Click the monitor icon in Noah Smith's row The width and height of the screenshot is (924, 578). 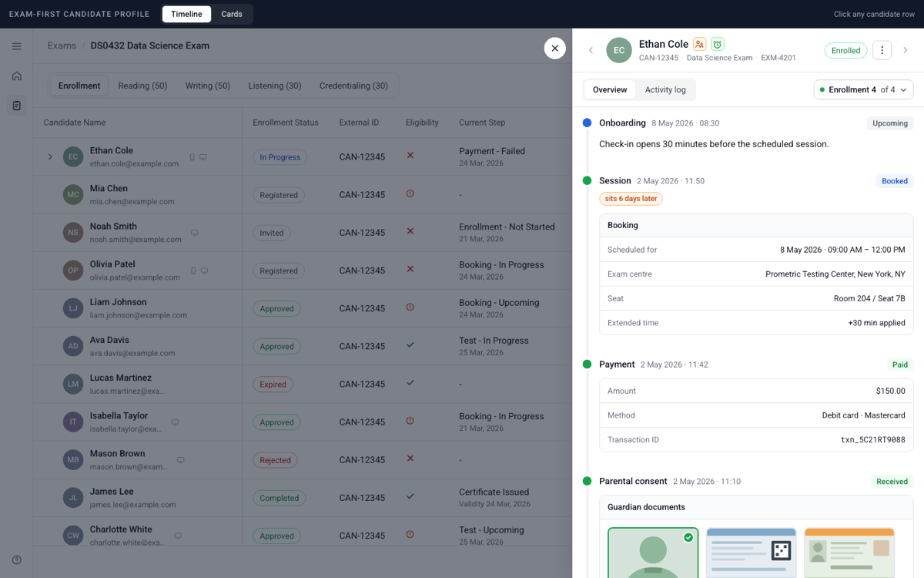(x=195, y=233)
